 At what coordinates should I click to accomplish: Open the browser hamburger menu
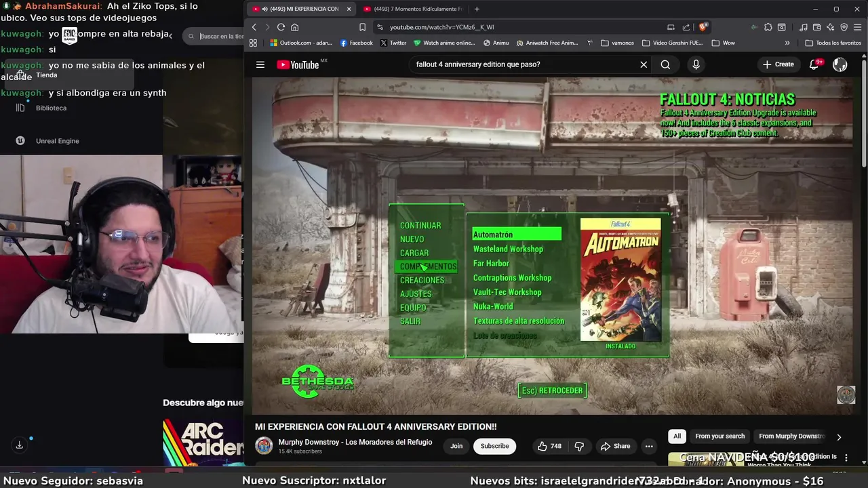tap(857, 27)
